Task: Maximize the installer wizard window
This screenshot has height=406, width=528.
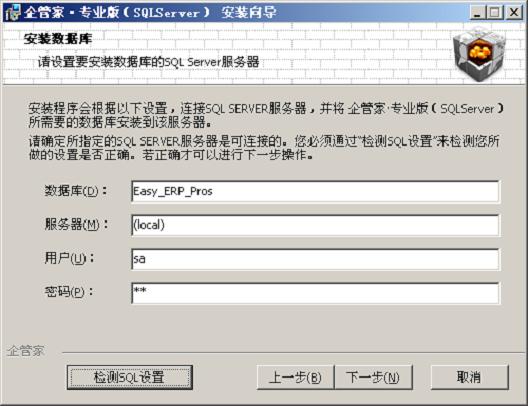Action: 495,13
